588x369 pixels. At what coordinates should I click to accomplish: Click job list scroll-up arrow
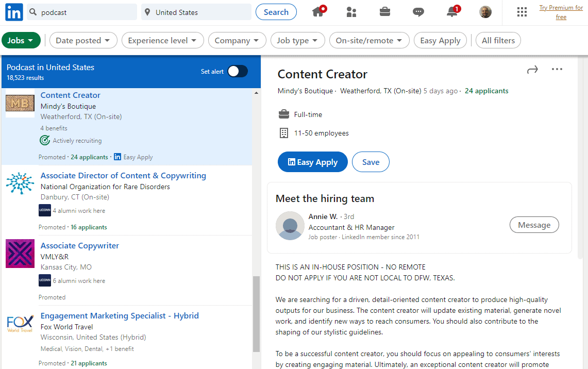click(x=257, y=93)
